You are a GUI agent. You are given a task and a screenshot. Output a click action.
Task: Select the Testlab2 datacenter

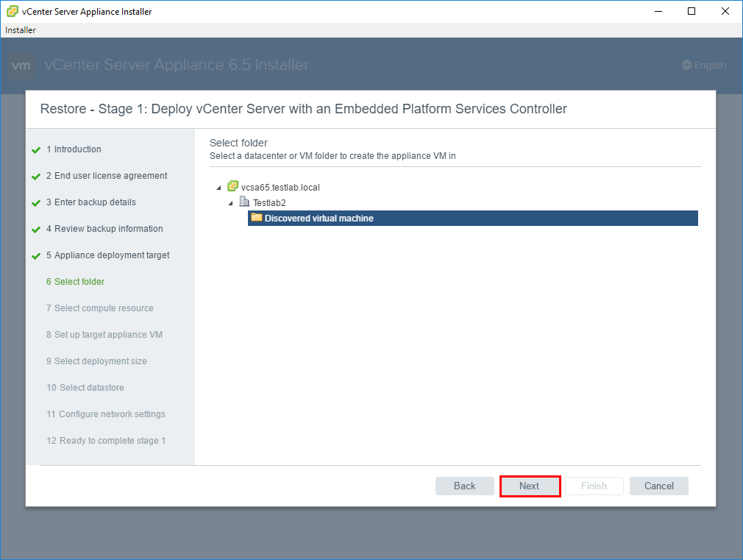[269, 203]
